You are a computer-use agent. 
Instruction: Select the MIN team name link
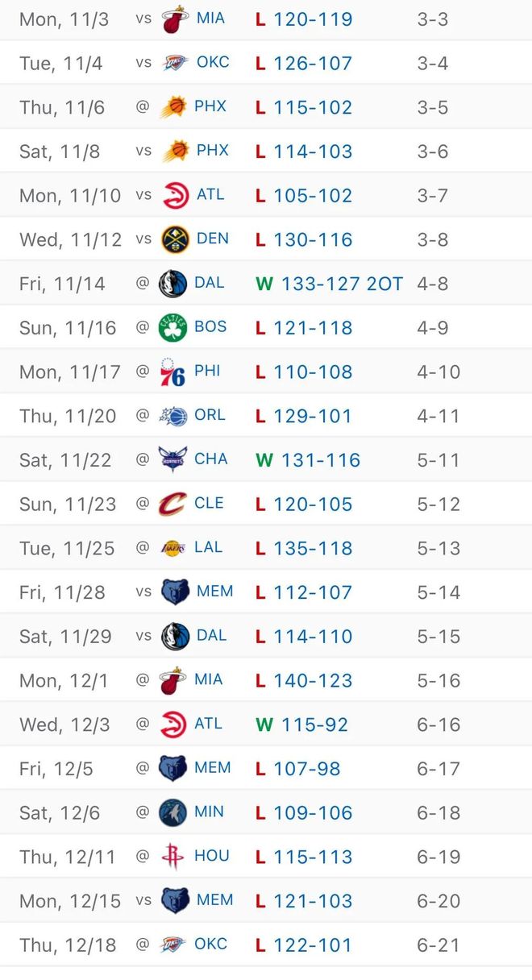[x=210, y=812]
